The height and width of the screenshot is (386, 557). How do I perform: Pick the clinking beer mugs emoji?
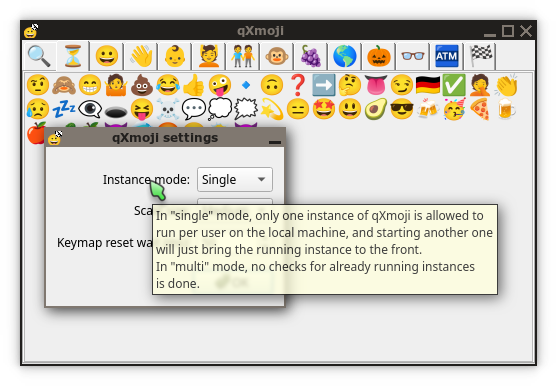[428, 109]
